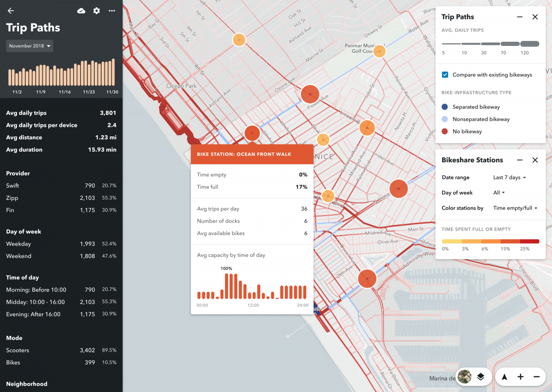Zoom in using the plus icon

(x=520, y=376)
